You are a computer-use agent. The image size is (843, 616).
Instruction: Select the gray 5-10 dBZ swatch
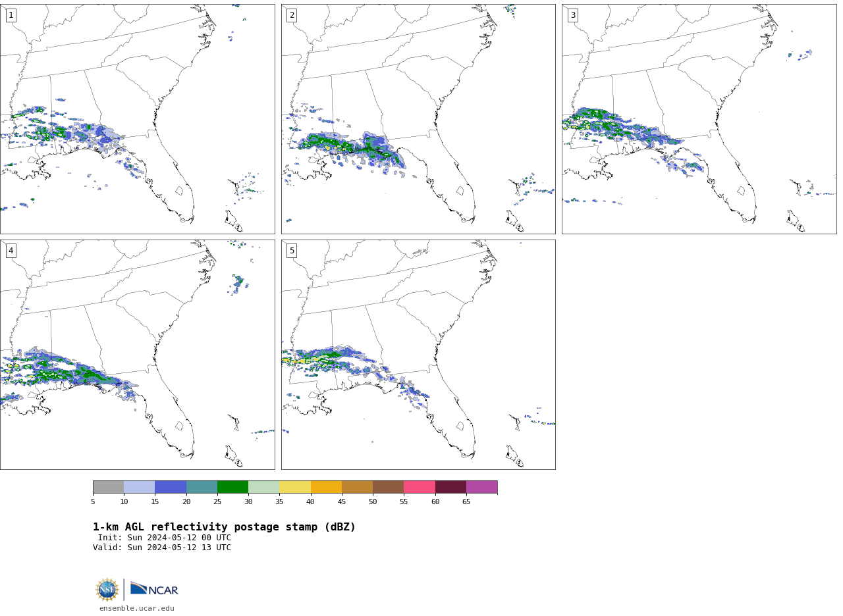108,487
